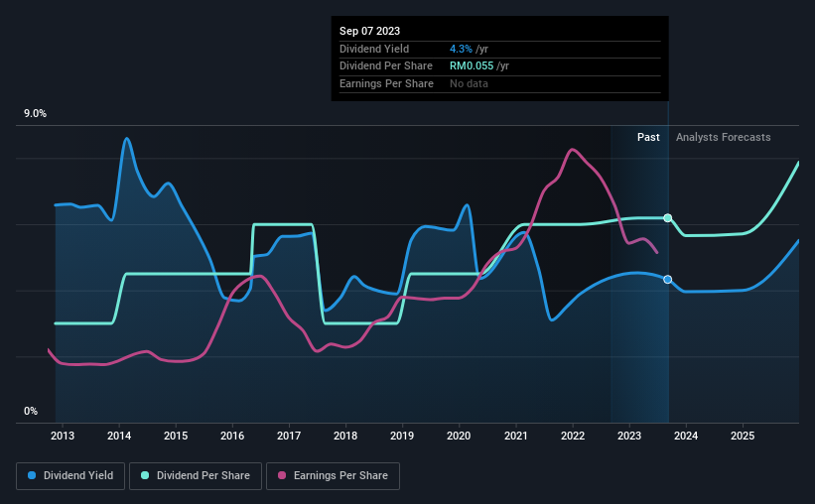
Task: Click the 0% y-axis label
Action: click(x=31, y=411)
